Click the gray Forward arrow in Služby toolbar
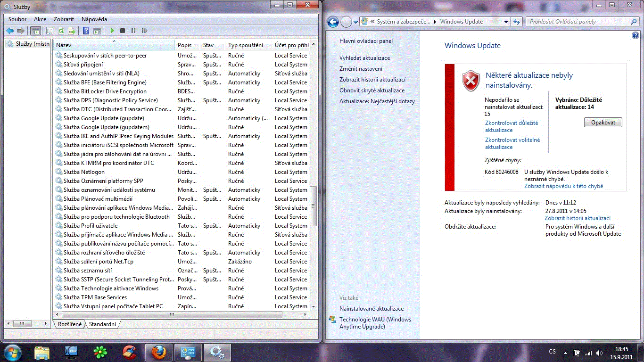644x362 pixels. [x=20, y=31]
